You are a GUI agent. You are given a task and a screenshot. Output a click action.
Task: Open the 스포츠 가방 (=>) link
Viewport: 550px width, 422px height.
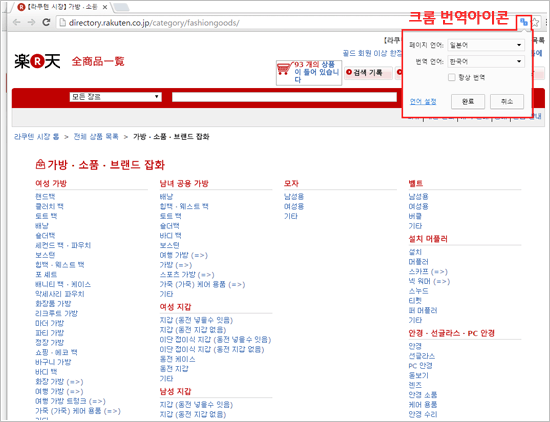coord(187,275)
